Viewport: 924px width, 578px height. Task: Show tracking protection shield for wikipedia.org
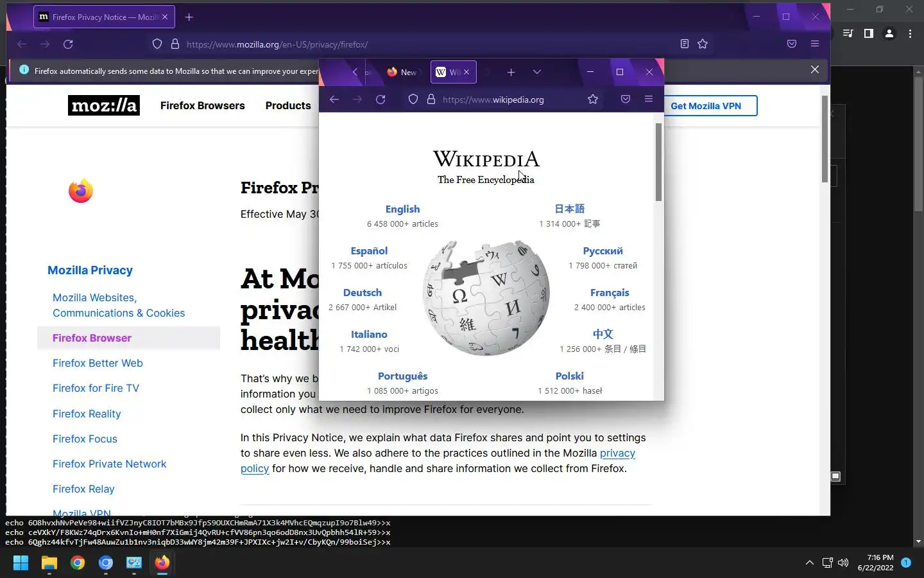[413, 100]
